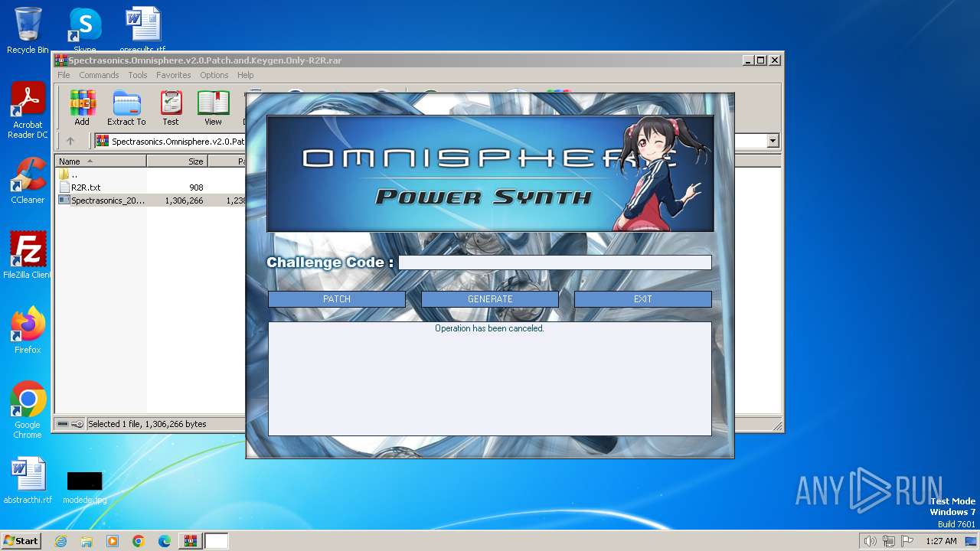
Task: Click the PATCH button in keygen
Action: coord(337,299)
